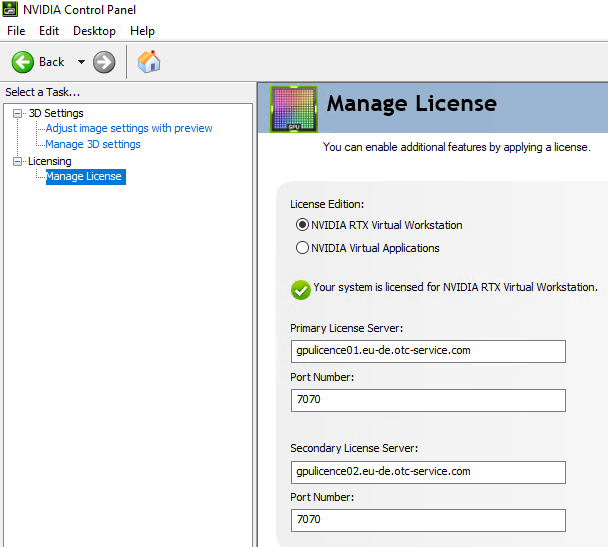608x547 pixels.
Task: Click the 'Your system is licensed' status text
Action: [456, 287]
